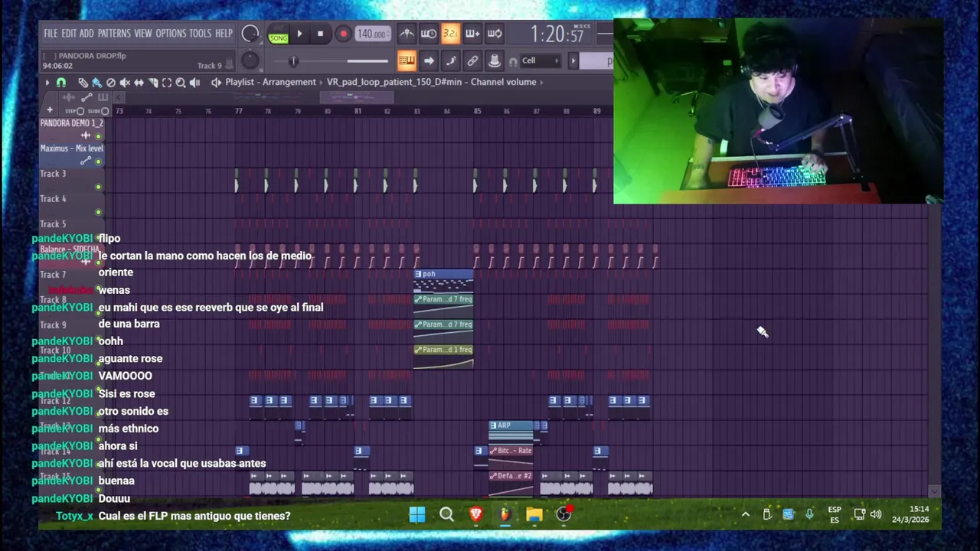
Task: Mute the PANDORA DEMO 1_2 track
Action: click(x=98, y=136)
